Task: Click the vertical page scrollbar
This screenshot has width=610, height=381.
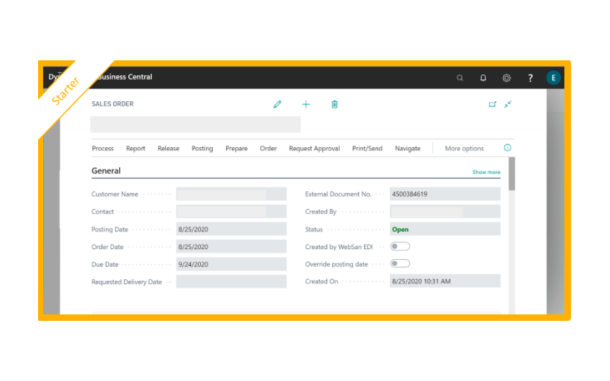Action: (512, 174)
